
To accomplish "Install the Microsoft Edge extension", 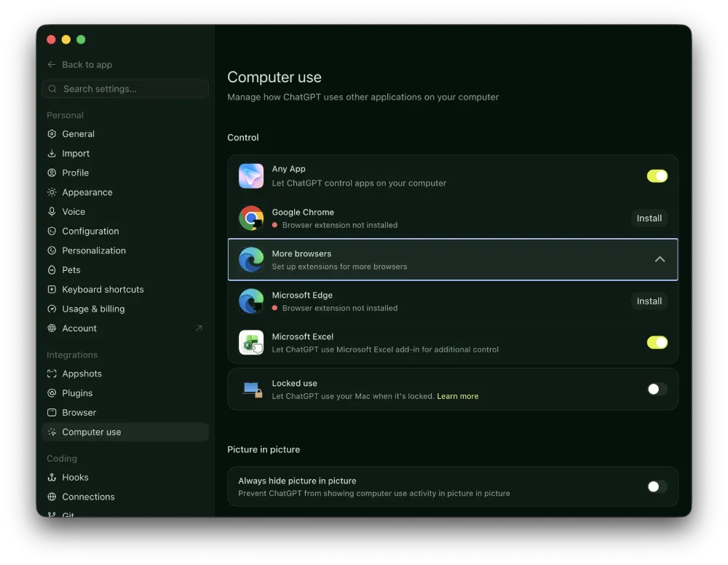I will 649,301.
